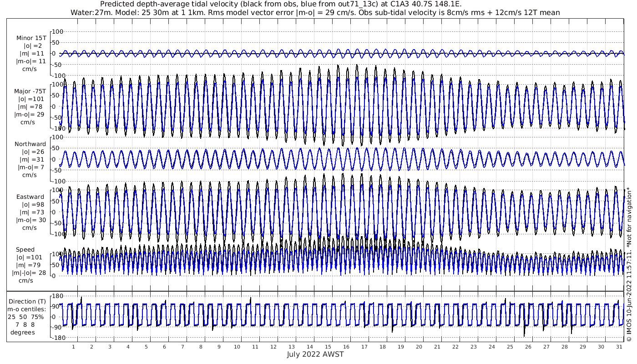Select "|m-o|= 11" under Minor 15T
The image size is (637, 364).
[x=31, y=61]
